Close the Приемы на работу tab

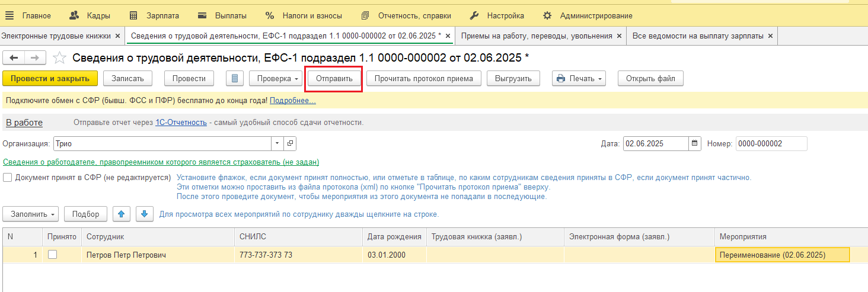(x=619, y=36)
